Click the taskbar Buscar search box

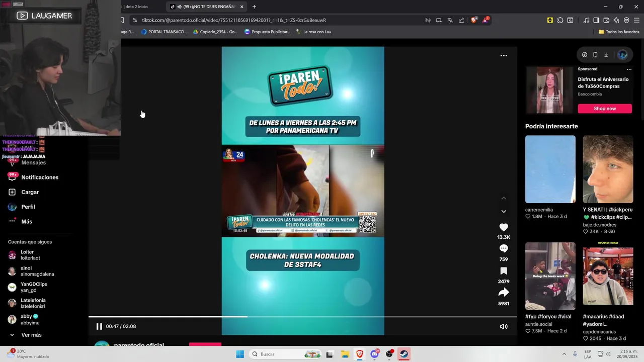(x=286, y=354)
